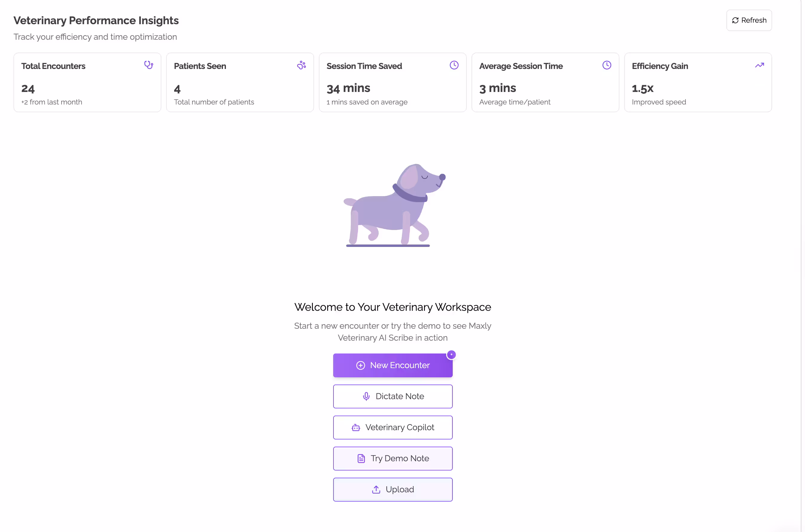Click the clock icon in Average Session Time
Viewport: 805px width, 532px height.
[x=606, y=65]
